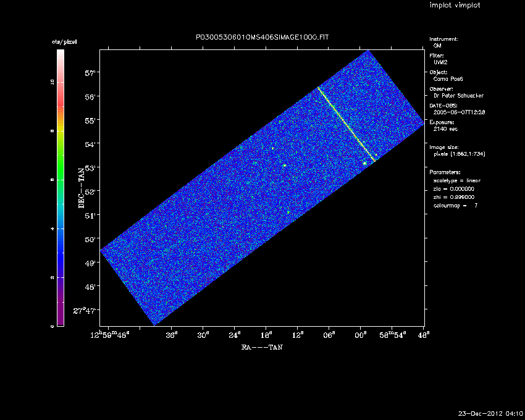Click the 52' declination tick label
This screenshot has width=525, height=420.
(x=90, y=192)
